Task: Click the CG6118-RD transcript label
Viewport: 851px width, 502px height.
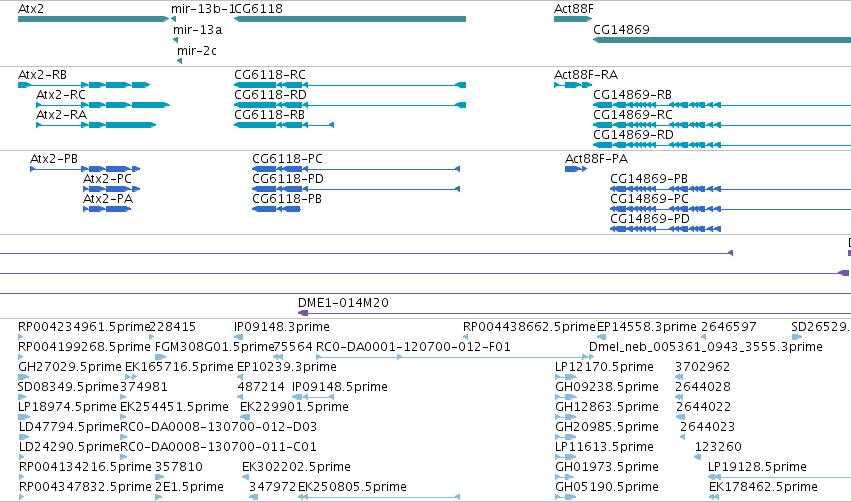Action: pos(270,94)
